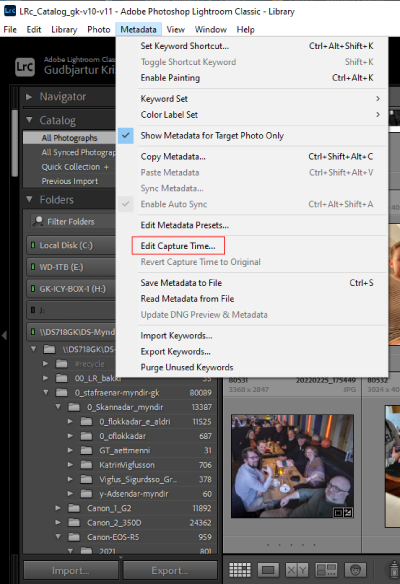This screenshot has width=400, height=584.
Task: Switch to Compare view (X|Y)
Action: click(297, 569)
